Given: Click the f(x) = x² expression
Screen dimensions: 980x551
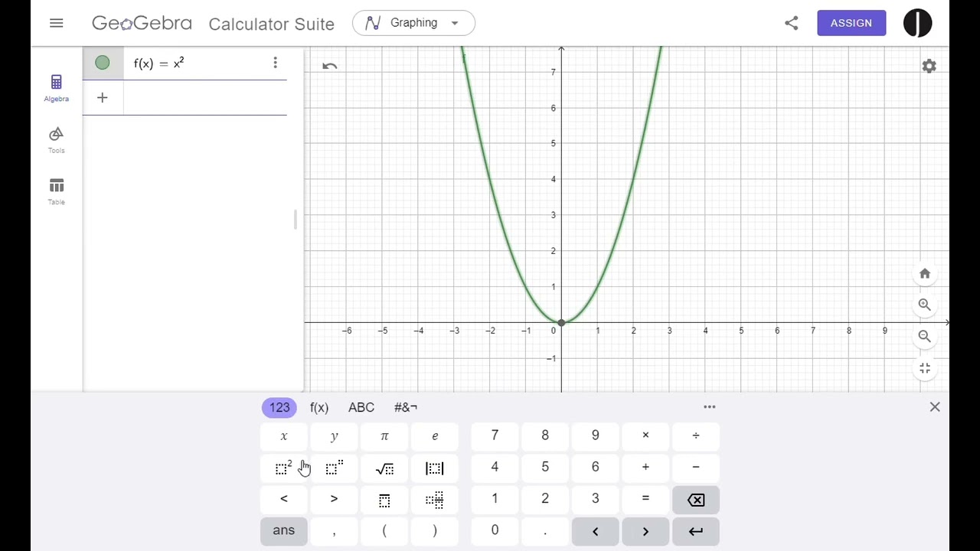Looking at the screenshot, I should 159,63.
